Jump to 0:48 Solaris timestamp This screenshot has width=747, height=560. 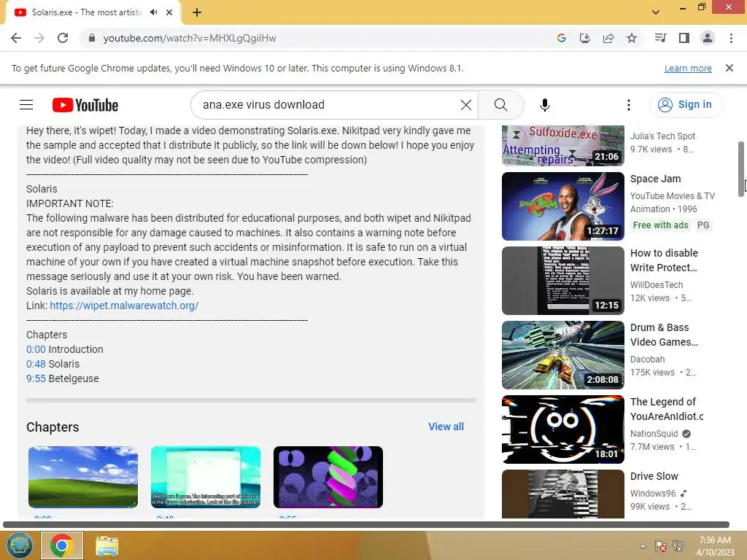(x=36, y=365)
